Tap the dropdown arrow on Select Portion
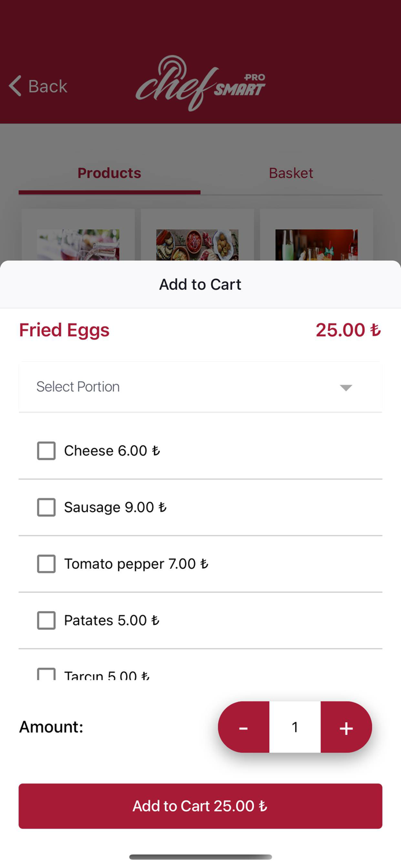 [x=345, y=387]
